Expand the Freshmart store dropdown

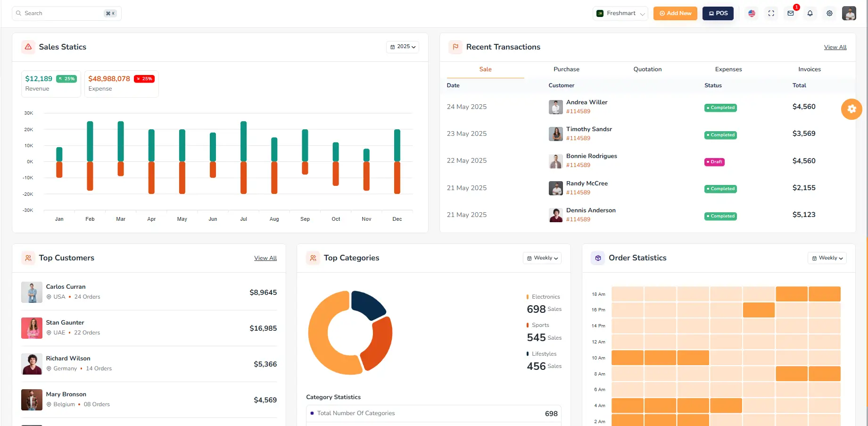620,13
